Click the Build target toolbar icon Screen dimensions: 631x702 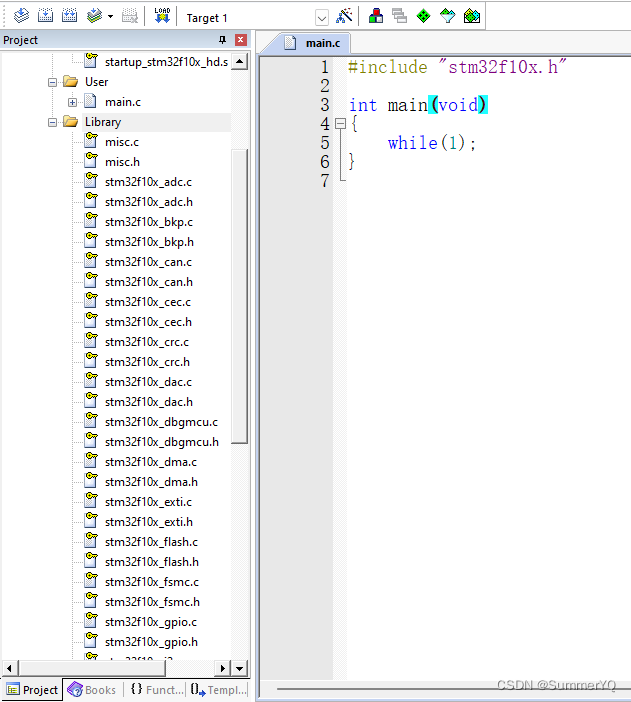(x=45, y=16)
